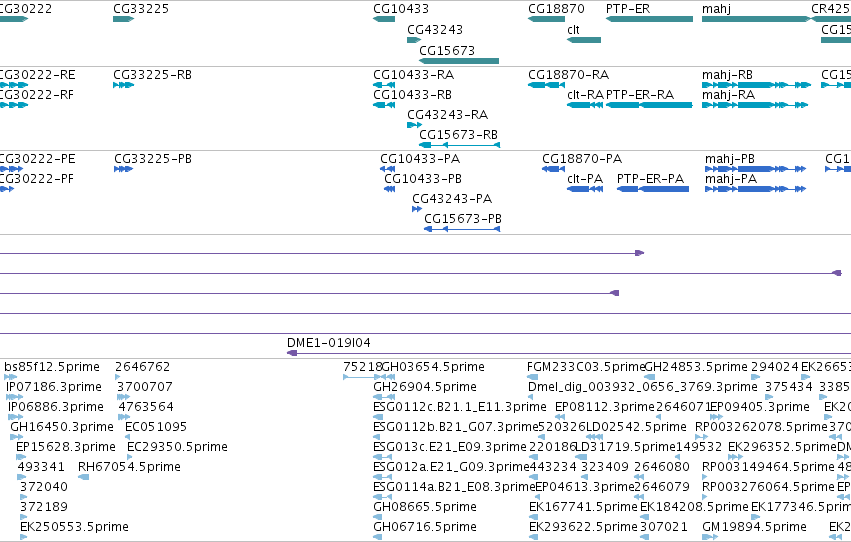Image resolution: width=851 pixels, height=542 pixels.
Task: Open the CG43243-PA label
Action: (452, 199)
